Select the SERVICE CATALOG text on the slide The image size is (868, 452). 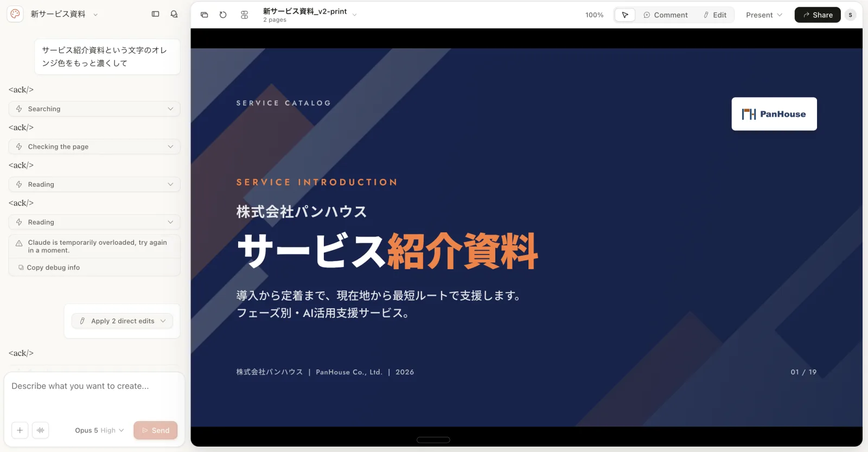pyautogui.click(x=283, y=103)
